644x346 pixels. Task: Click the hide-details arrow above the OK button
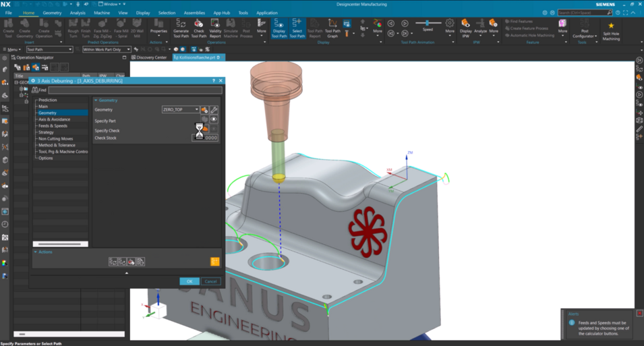click(127, 273)
